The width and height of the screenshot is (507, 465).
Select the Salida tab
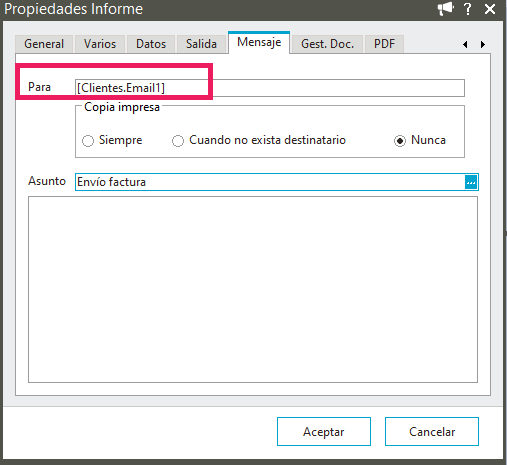[x=201, y=44]
